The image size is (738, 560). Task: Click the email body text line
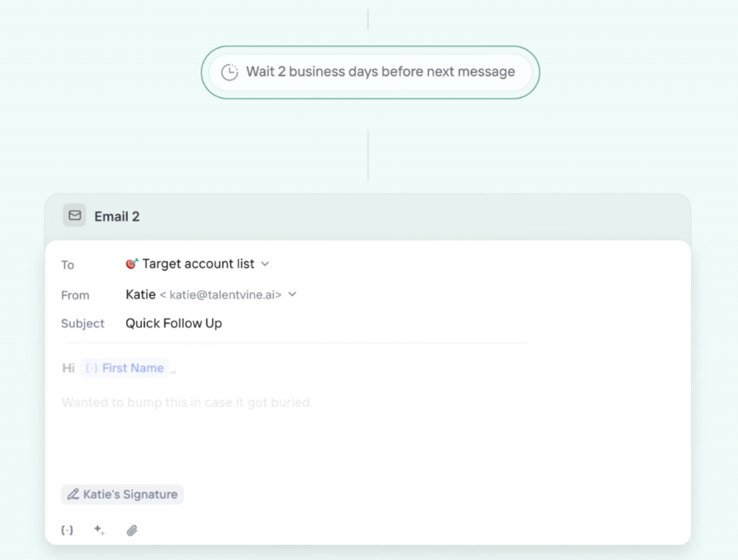[x=187, y=402]
